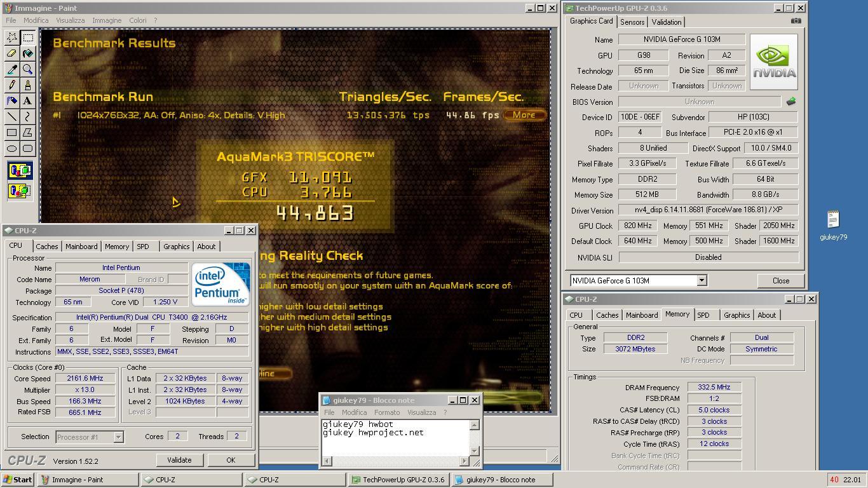Open the Immagine menu in Paint

click(x=107, y=20)
